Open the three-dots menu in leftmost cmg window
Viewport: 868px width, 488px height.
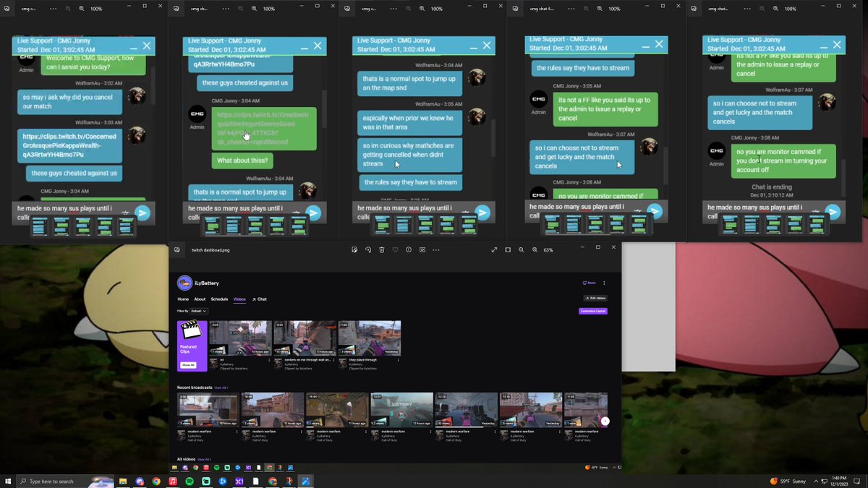pos(54,9)
